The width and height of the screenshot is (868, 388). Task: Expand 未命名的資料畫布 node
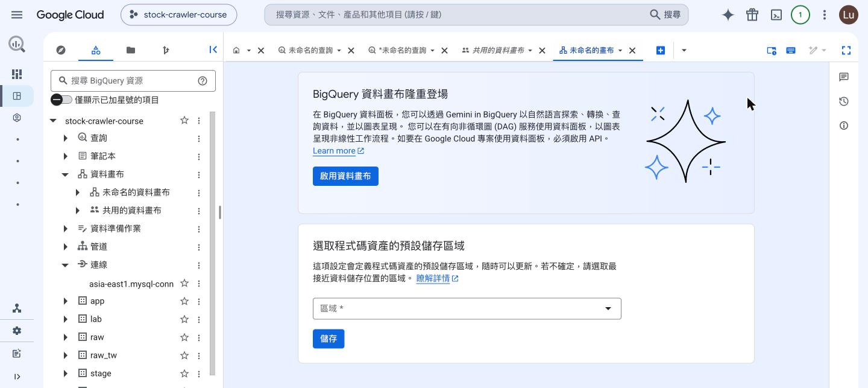click(77, 192)
